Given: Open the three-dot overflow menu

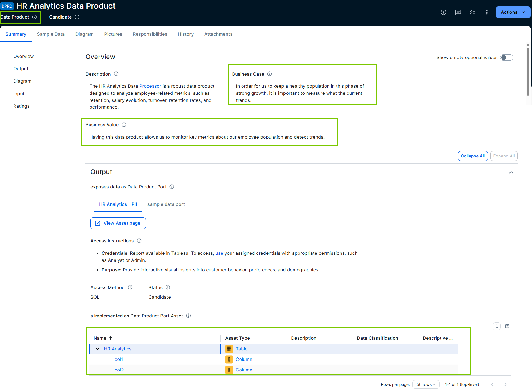Looking at the screenshot, I should tap(487, 12).
